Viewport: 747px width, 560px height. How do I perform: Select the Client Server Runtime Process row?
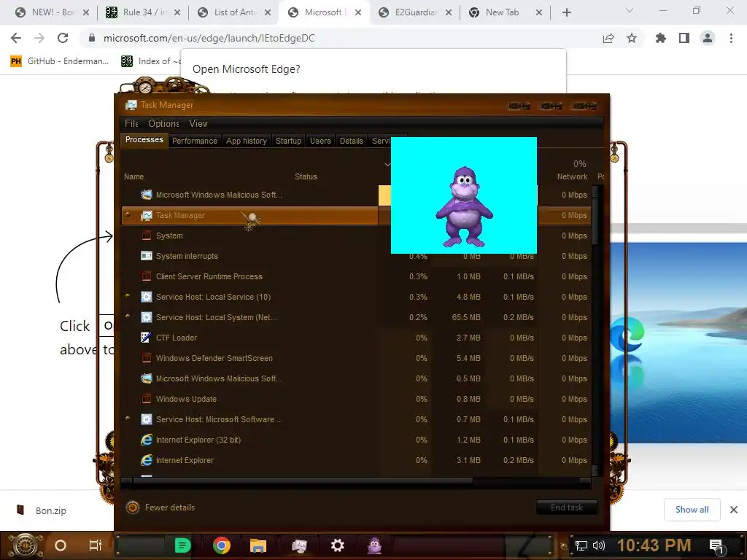click(356, 276)
